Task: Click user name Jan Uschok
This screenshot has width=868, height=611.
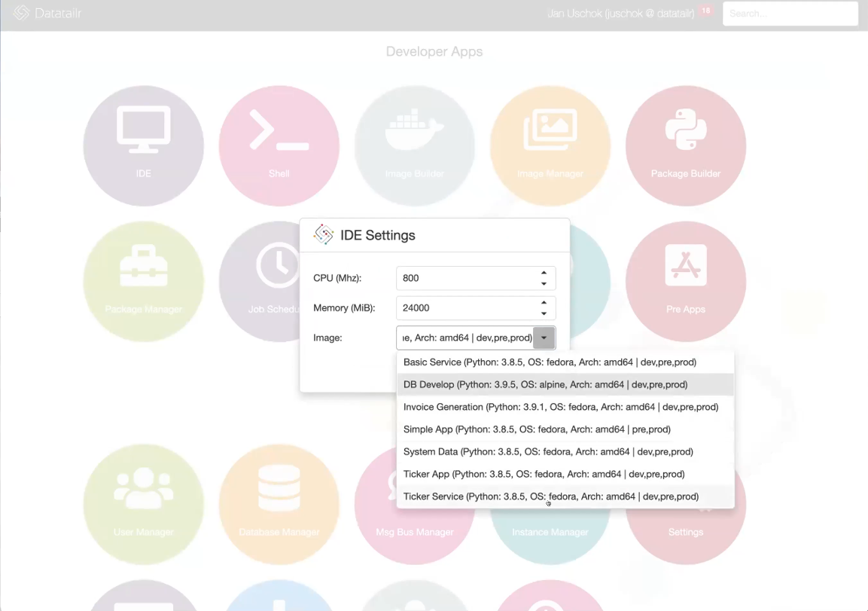Action: (x=620, y=14)
